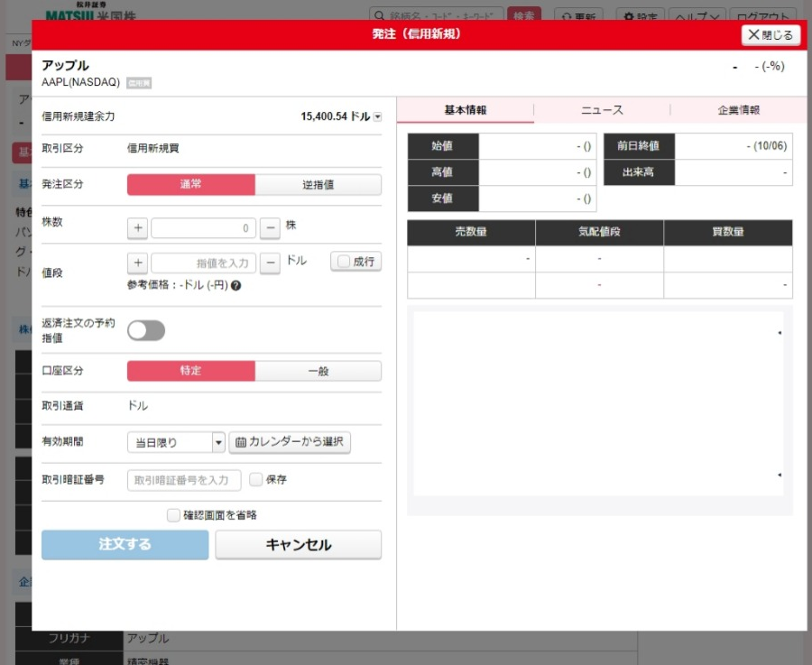Check the 確認画面を省略 checkbox
Screen dimensions: 812x665
click(173, 515)
